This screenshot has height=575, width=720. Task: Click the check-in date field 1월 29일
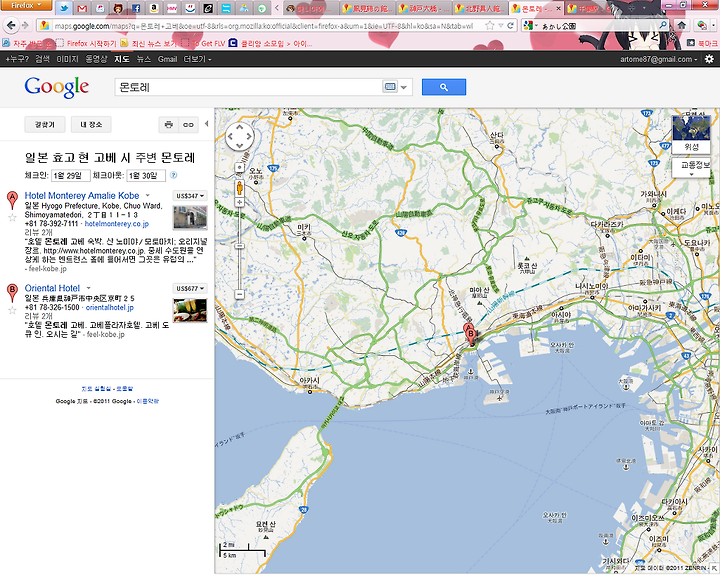click(x=70, y=175)
